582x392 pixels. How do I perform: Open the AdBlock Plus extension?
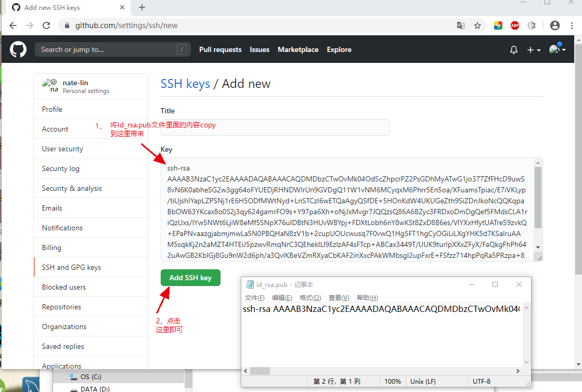pos(515,25)
